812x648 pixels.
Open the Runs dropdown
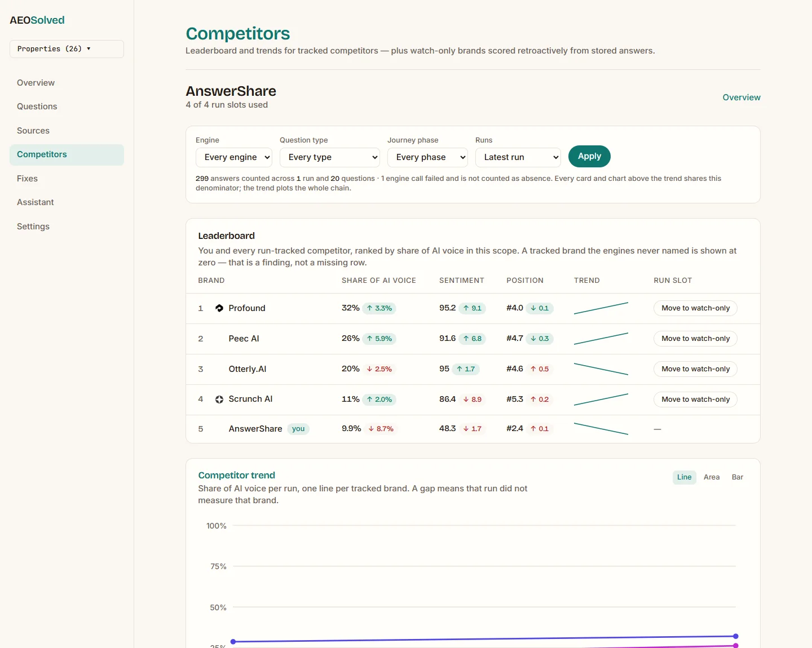point(518,157)
